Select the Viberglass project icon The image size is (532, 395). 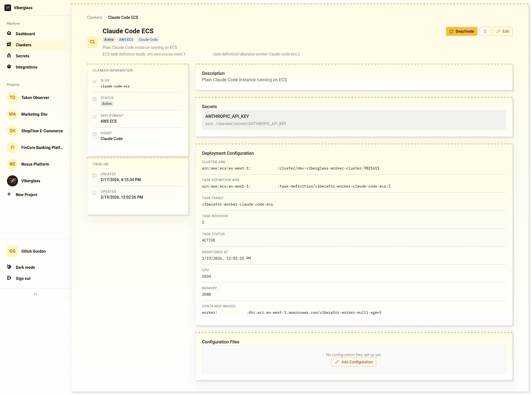12,181
